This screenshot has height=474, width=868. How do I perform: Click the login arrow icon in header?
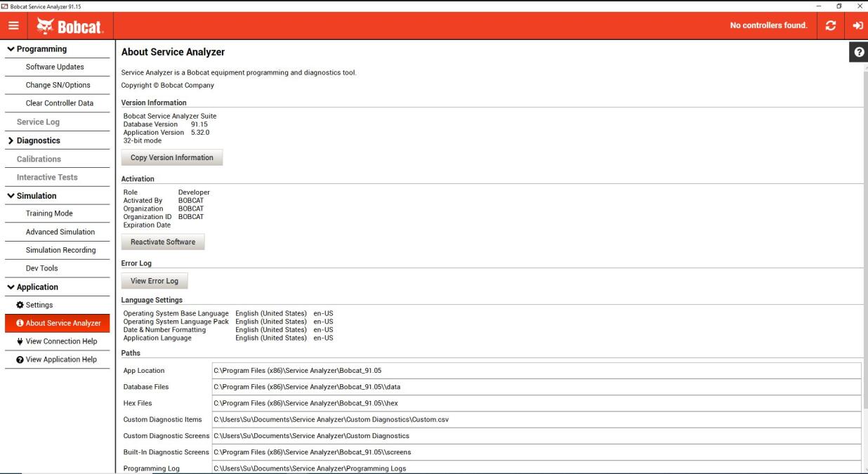(857, 26)
